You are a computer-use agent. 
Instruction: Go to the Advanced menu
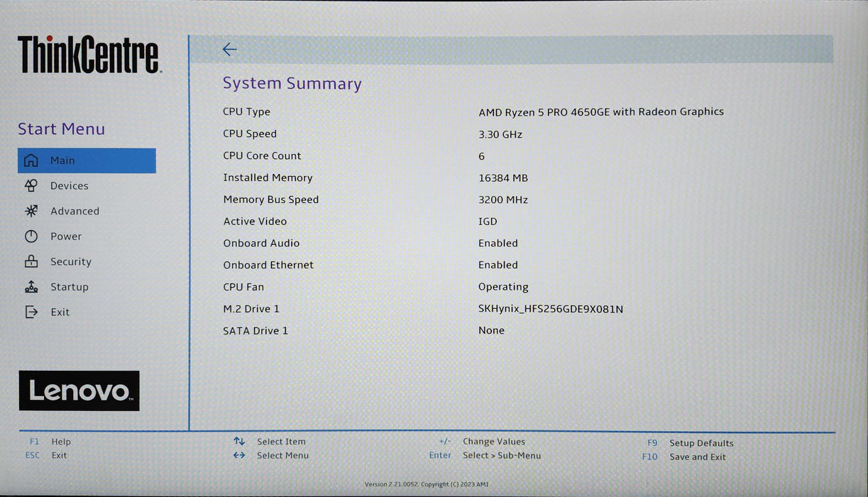[x=75, y=212]
